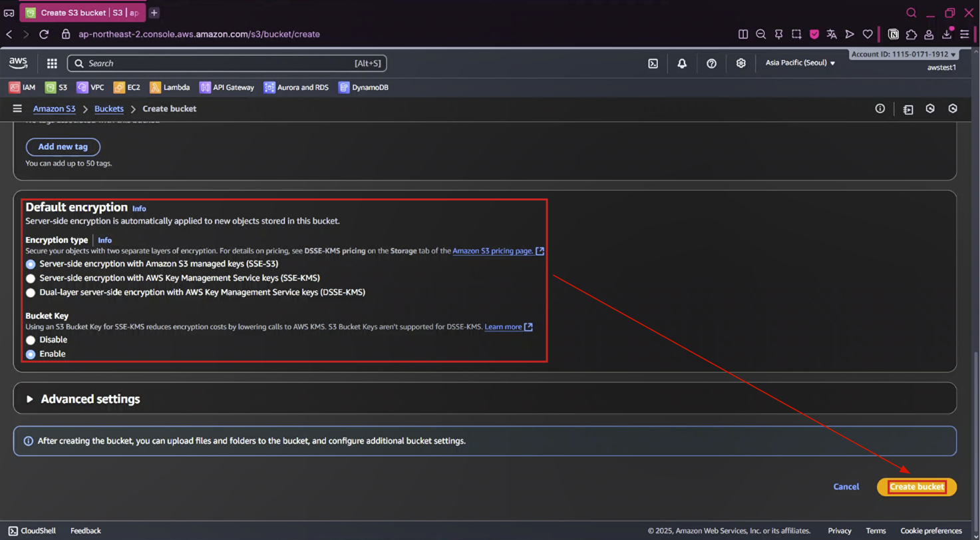Choose Enable for Bucket Key
Image resolution: width=980 pixels, height=540 pixels.
[31, 354]
